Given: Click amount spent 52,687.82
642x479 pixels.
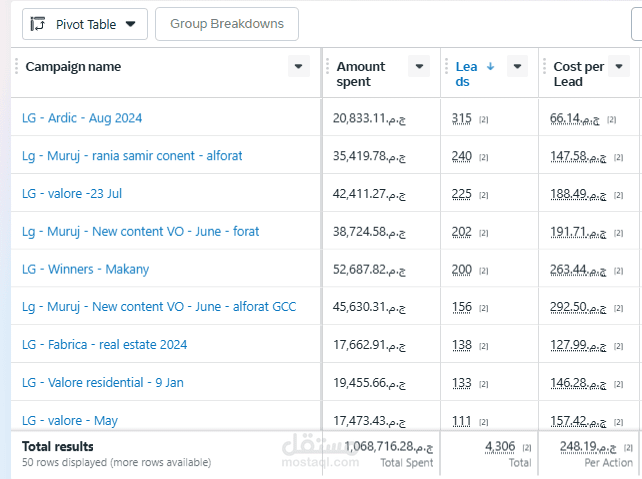Looking at the screenshot, I should pos(369,270).
